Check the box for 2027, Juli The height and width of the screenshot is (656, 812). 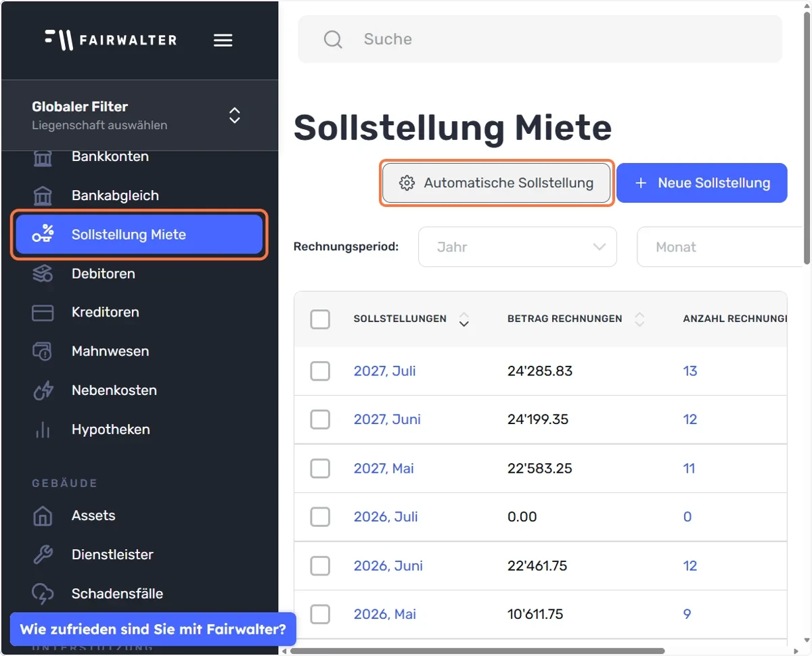tap(320, 371)
